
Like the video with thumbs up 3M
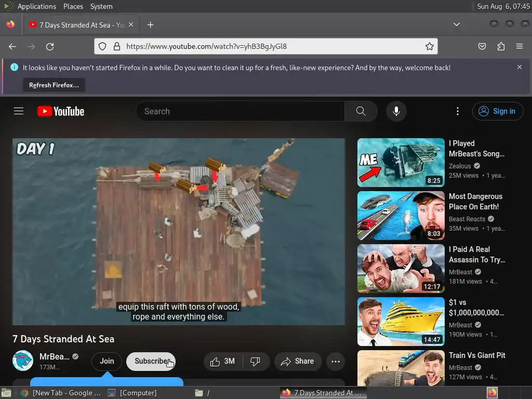click(x=223, y=362)
